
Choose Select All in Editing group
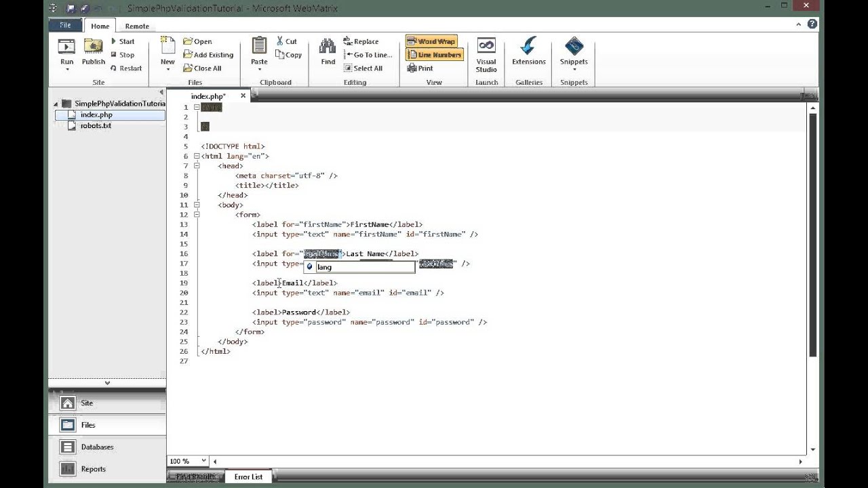[x=363, y=68]
